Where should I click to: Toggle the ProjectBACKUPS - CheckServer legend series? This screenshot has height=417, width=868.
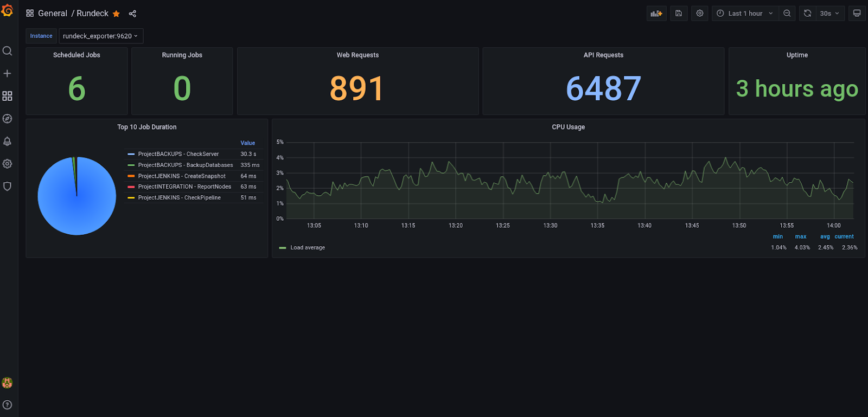click(178, 154)
